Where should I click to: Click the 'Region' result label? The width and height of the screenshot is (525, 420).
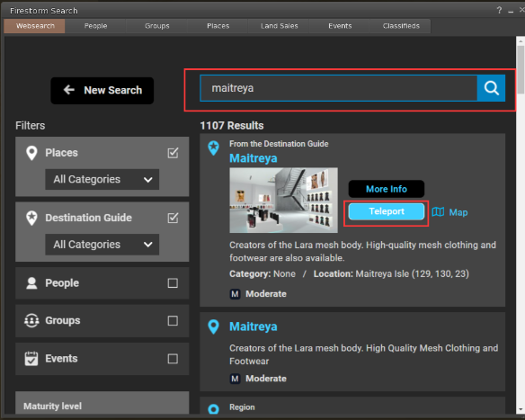click(x=242, y=407)
